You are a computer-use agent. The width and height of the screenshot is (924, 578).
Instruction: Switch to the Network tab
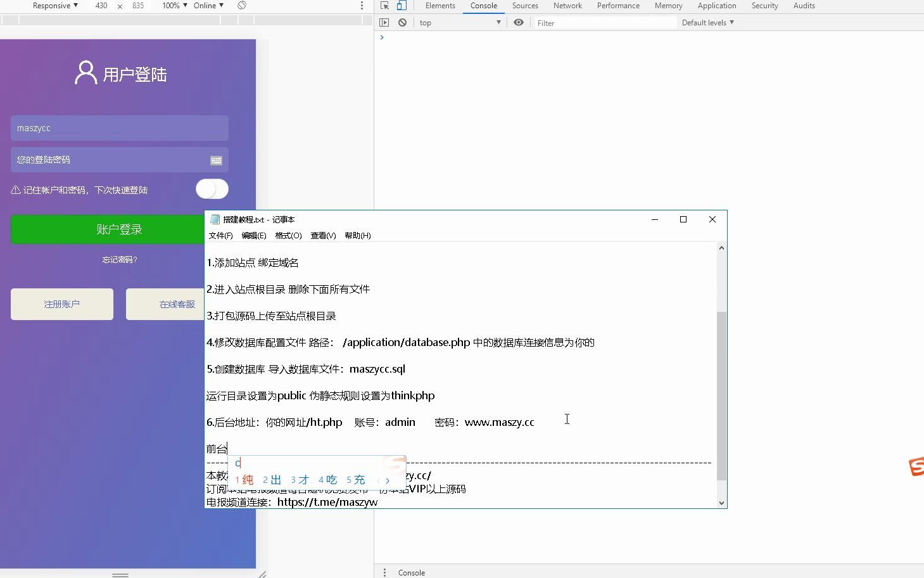coord(567,6)
